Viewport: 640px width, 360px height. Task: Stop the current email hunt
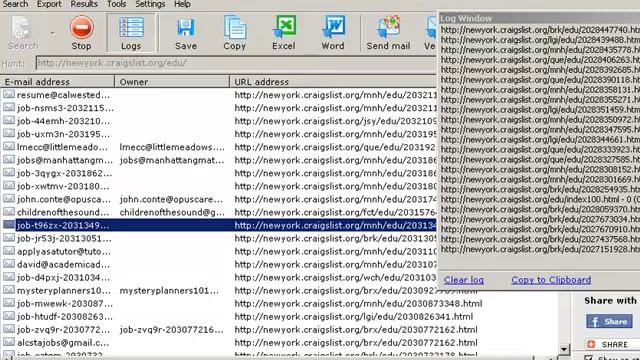click(x=81, y=33)
